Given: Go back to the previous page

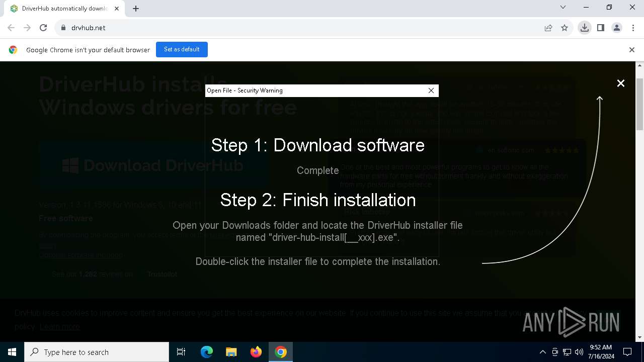Looking at the screenshot, I should (11, 28).
